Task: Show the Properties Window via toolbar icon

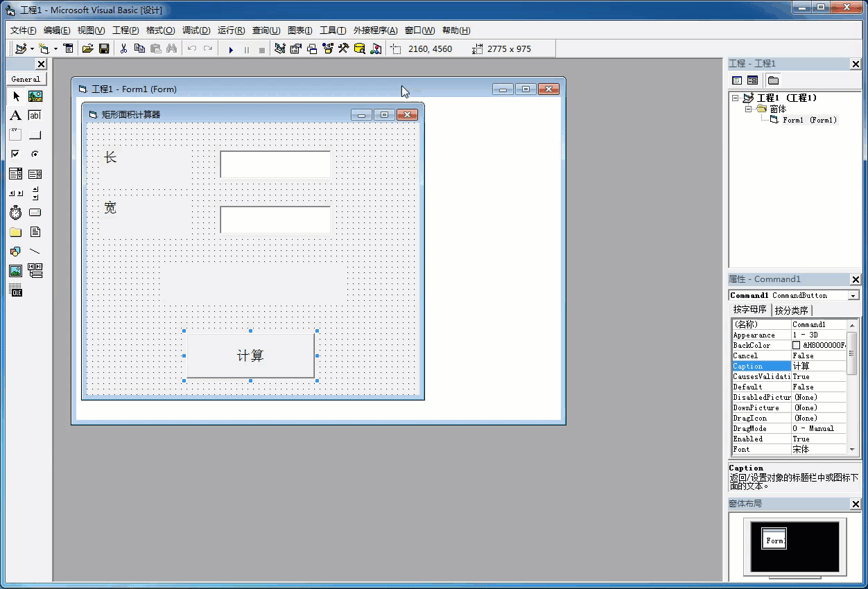Action: click(295, 49)
